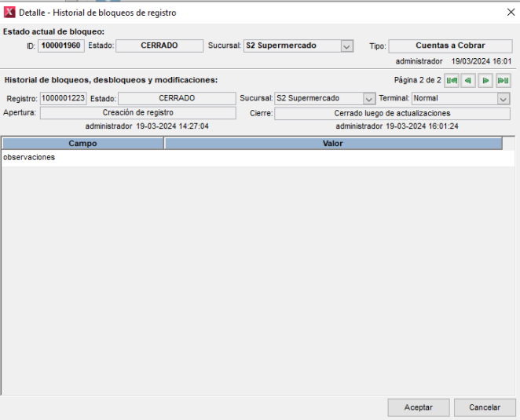
Task: Close the Detalle dialog window
Action: click(x=506, y=13)
